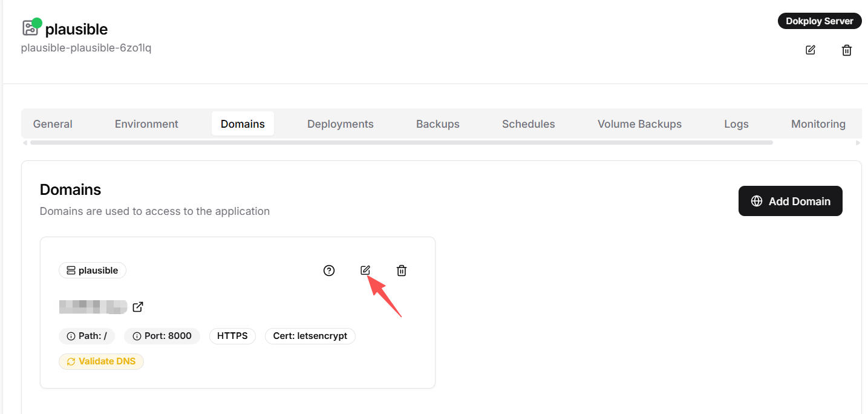Open the Environment tab
Image resolution: width=868 pixels, height=414 pixels.
(x=146, y=124)
